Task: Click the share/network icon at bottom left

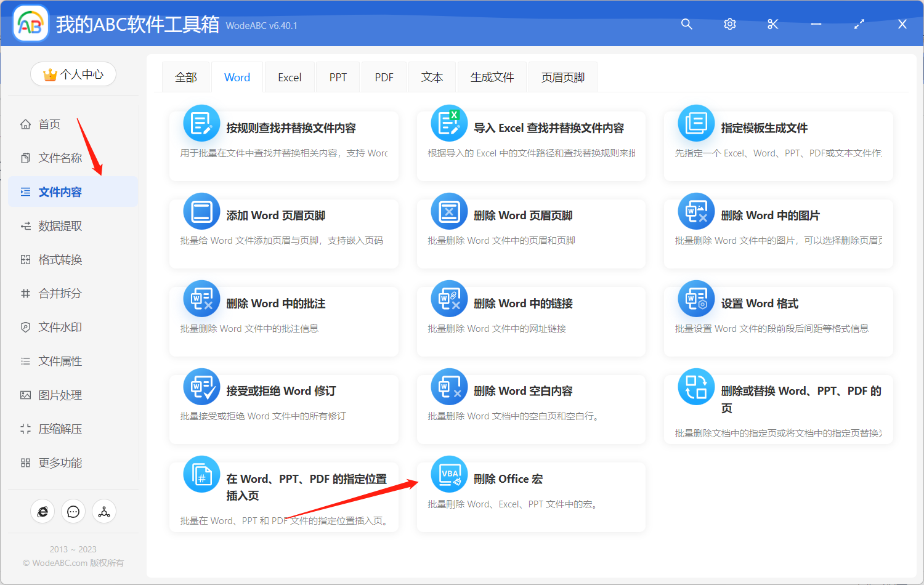Action: tap(104, 511)
